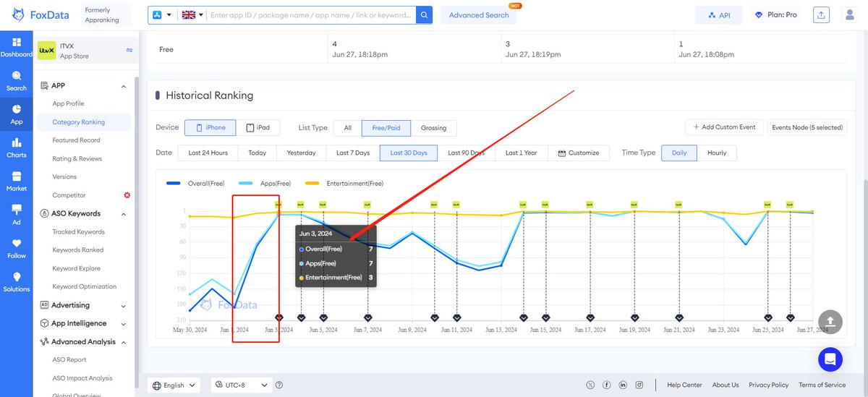Open the LinkedIn footer icon
The width and height of the screenshot is (868, 397).
click(x=623, y=385)
